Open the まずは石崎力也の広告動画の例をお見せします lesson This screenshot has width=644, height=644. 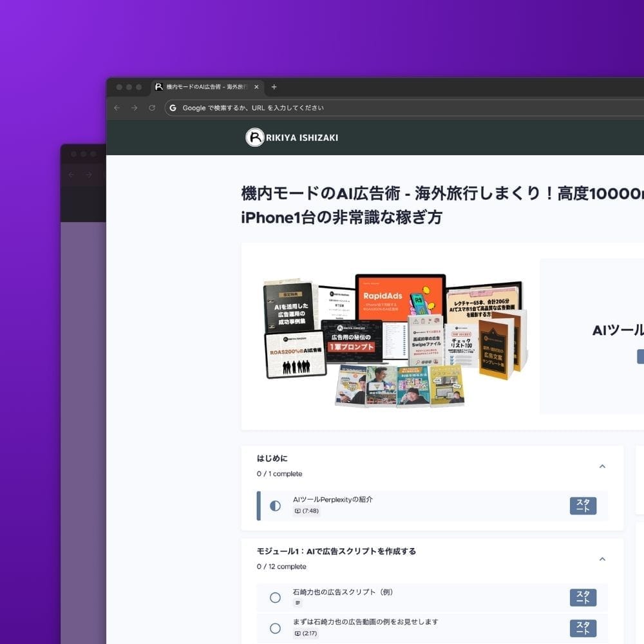pos(365,622)
